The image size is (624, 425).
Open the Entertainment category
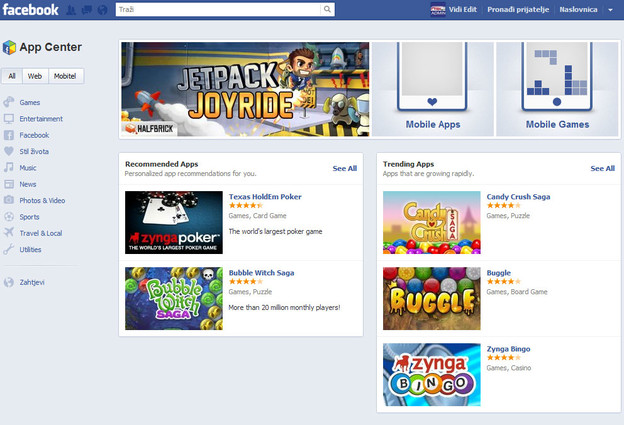point(41,119)
